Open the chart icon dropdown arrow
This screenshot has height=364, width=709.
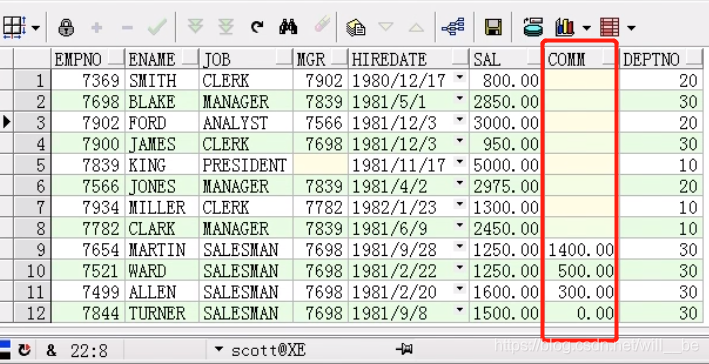pyautogui.click(x=586, y=28)
